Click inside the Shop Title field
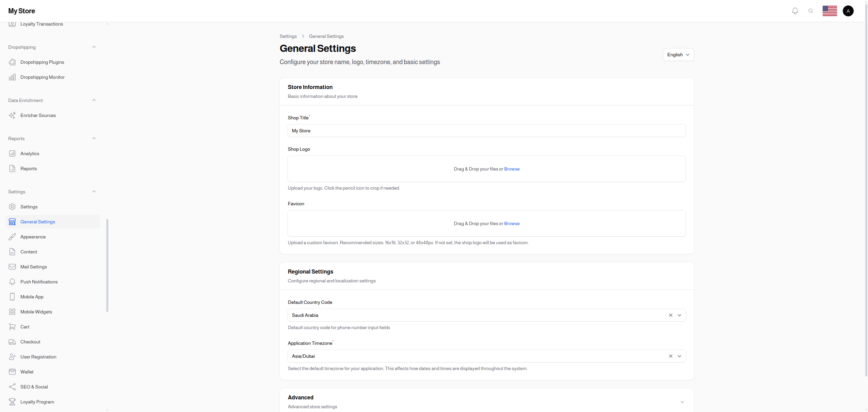The height and width of the screenshot is (412, 868). (x=409, y=131)
